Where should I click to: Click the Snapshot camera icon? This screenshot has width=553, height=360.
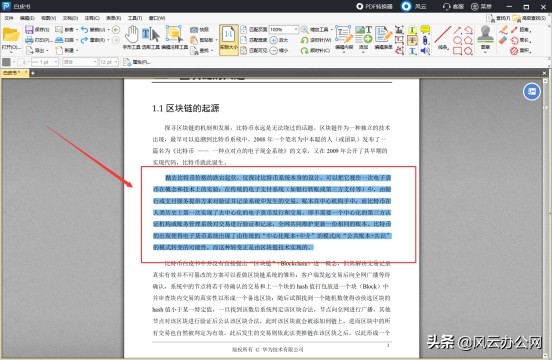pyautogui.click(x=194, y=30)
